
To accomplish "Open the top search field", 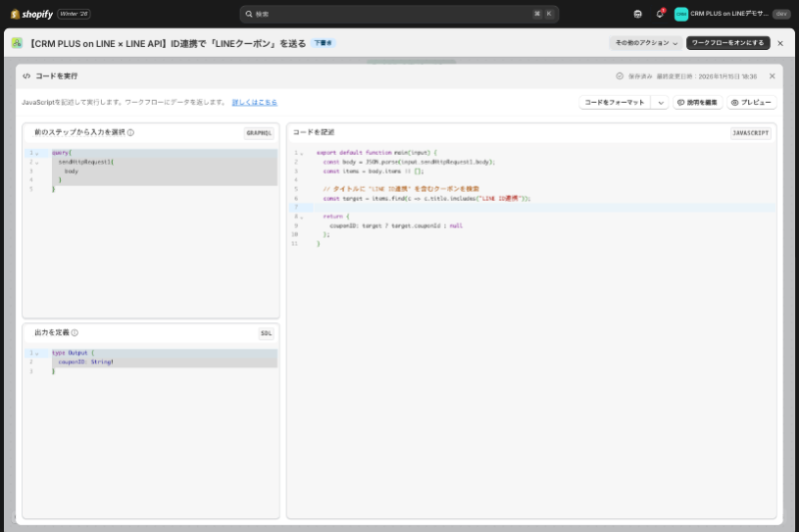I will coord(399,14).
